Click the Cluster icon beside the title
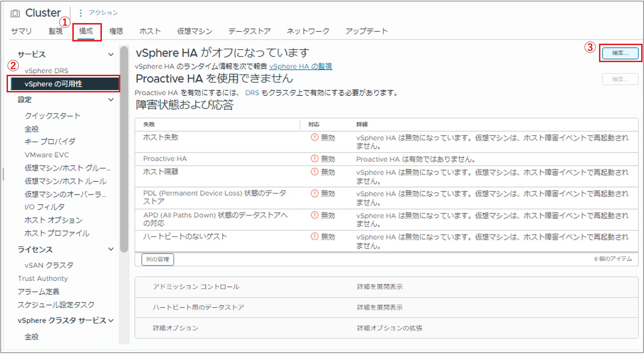Viewport: 644px width, 354px height. (x=15, y=13)
